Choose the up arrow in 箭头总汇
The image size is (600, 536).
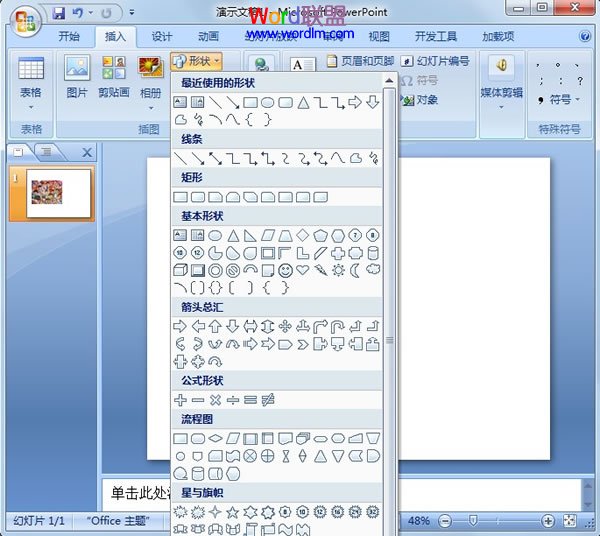coord(215,326)
